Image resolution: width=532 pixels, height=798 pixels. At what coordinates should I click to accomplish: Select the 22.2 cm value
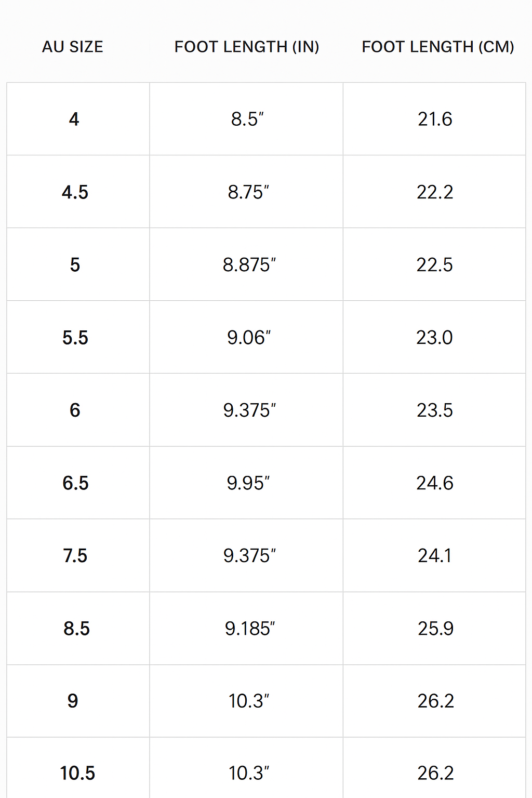(x=435, y=192)
